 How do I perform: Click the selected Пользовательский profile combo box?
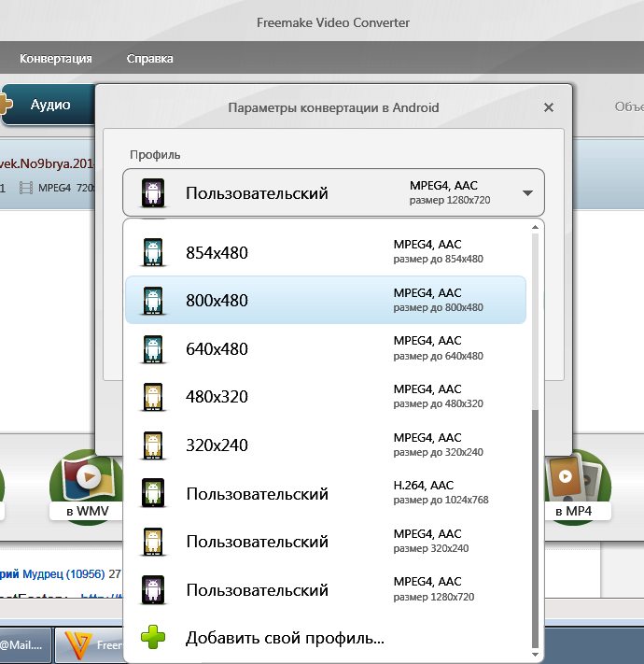(x=333, y=192)
